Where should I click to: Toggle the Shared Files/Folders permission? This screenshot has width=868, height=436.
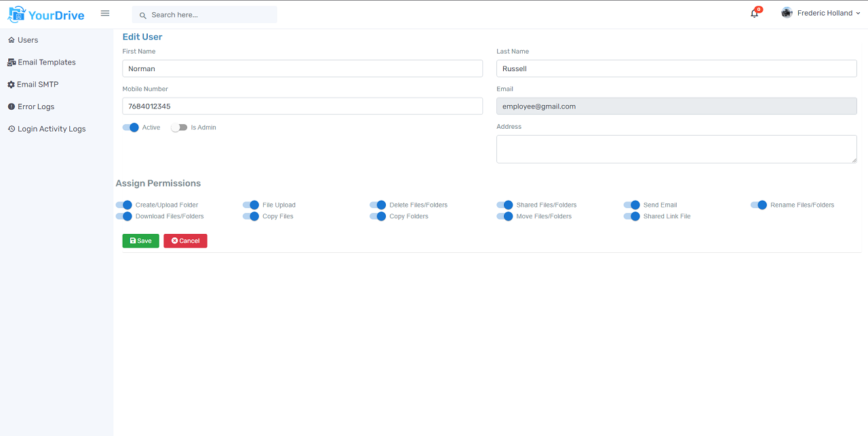(x=505, y=205)
